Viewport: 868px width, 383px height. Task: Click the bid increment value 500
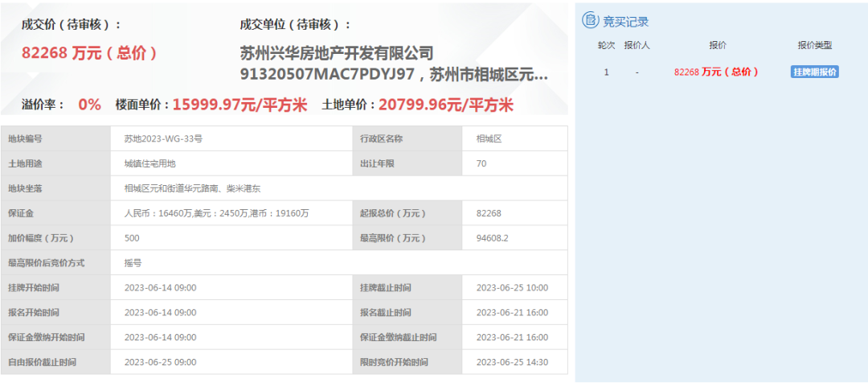coord(132,238)
